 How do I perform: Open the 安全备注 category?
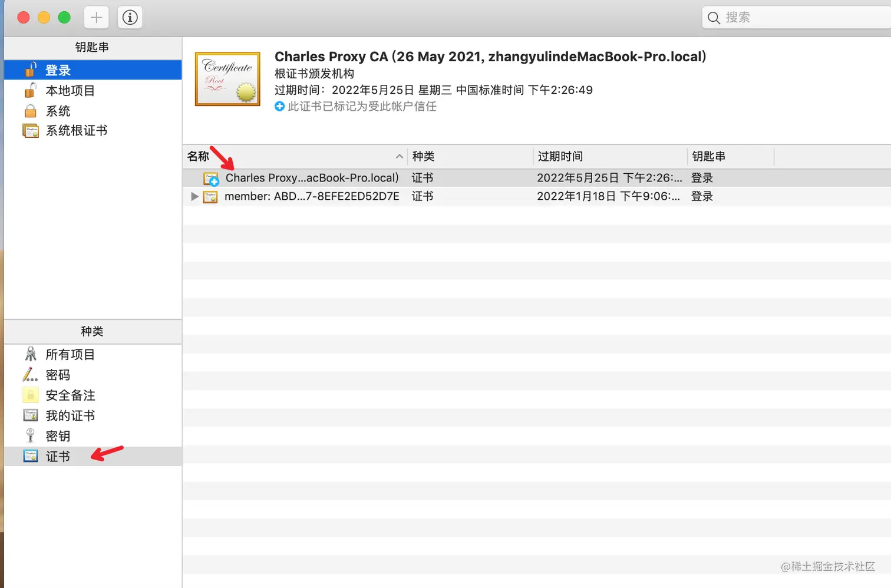[93, 395]
